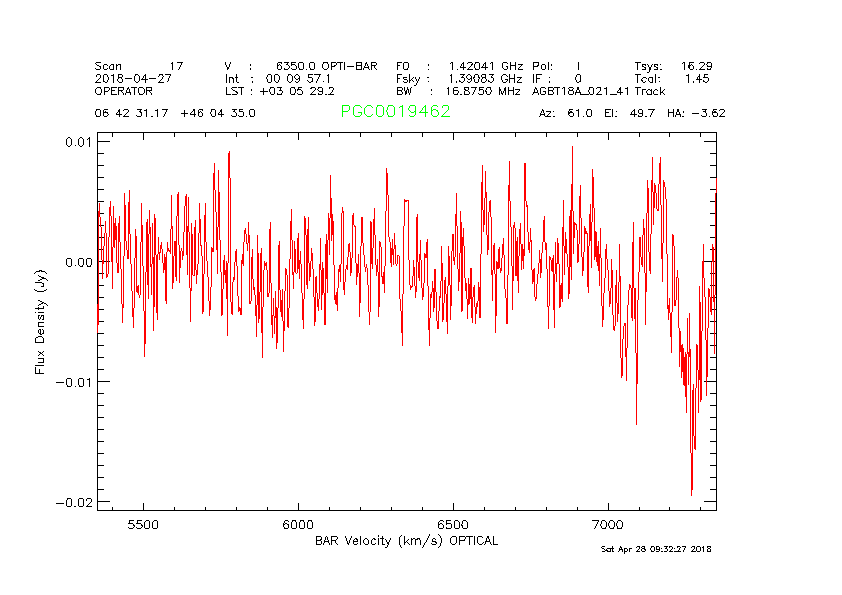This screenshot has height=595, width=842.
Task: Click the 6000 x-axis tick label
Action: 299,525
